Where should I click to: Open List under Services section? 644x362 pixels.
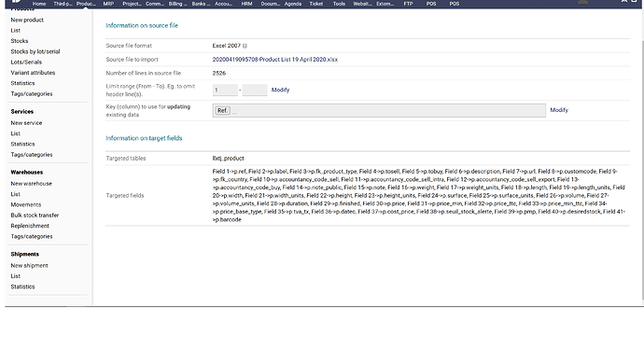pos(16,133)
